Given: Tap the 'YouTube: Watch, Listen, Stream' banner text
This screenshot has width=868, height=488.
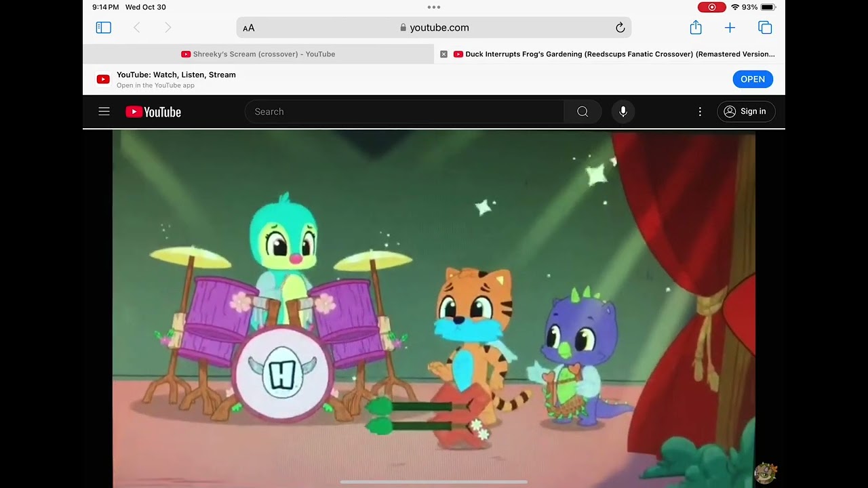Looking at the screenshot, I should [x=176, y=75].
